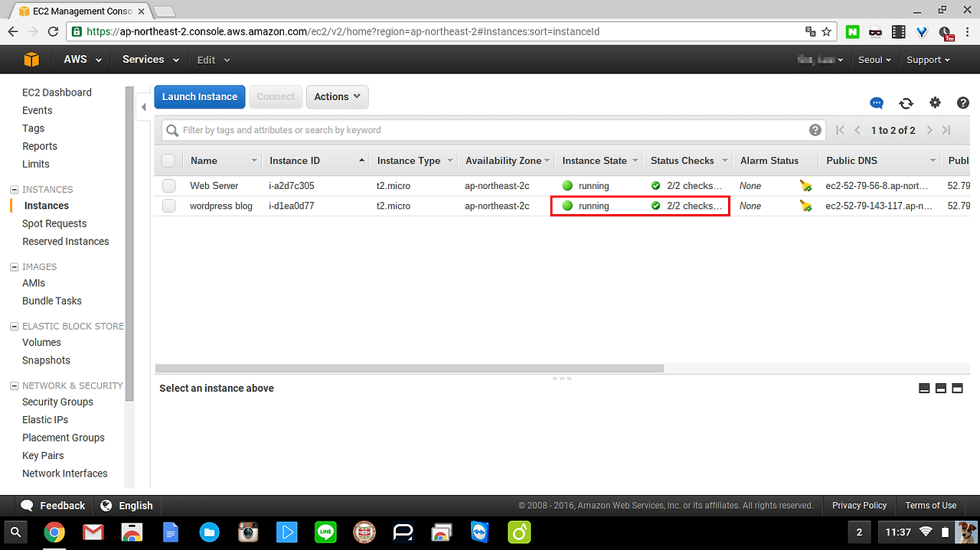Viewport: 980px width, 550px height.
Task: Go to the last page of results
Action: click(x=946, y=130)
